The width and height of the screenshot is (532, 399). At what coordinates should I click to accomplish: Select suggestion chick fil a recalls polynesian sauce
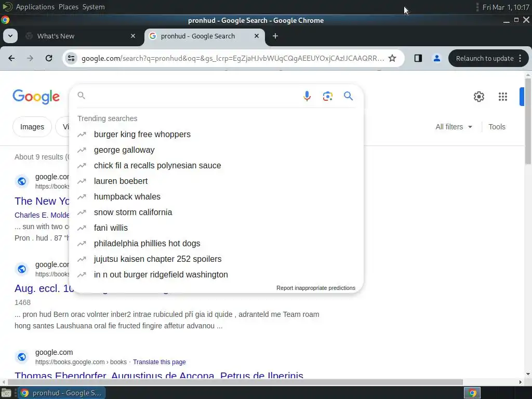(216, 166)
